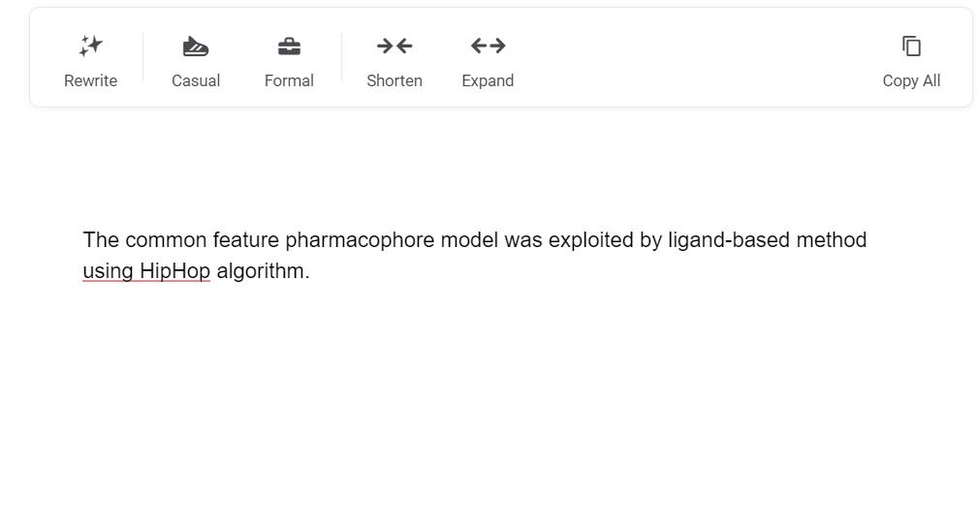Select the 'Casual' tone label
Screen dimensions: 980x530
pyautogui.click(x=196, y=80)
